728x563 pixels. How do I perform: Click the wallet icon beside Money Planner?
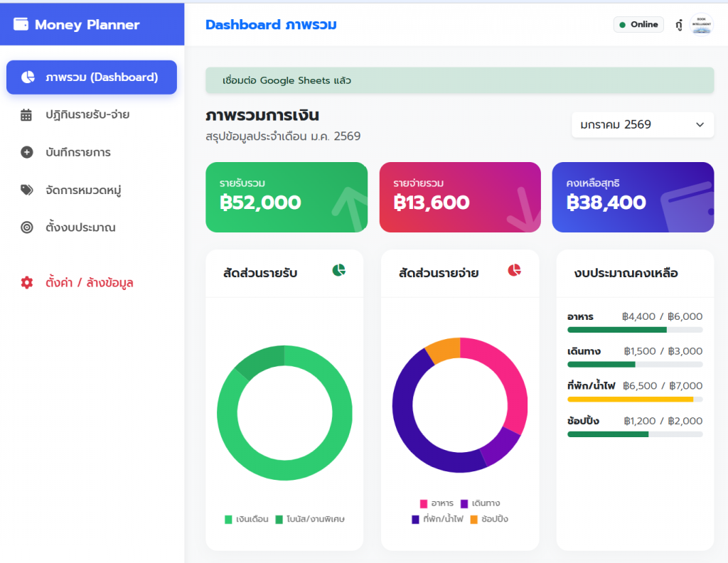tap(21, 25)
